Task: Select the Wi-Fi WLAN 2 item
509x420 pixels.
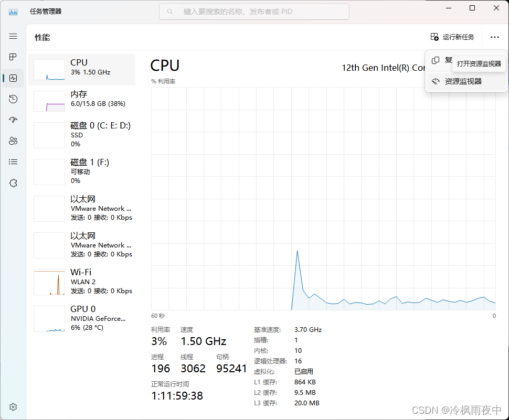Action: 82,282
